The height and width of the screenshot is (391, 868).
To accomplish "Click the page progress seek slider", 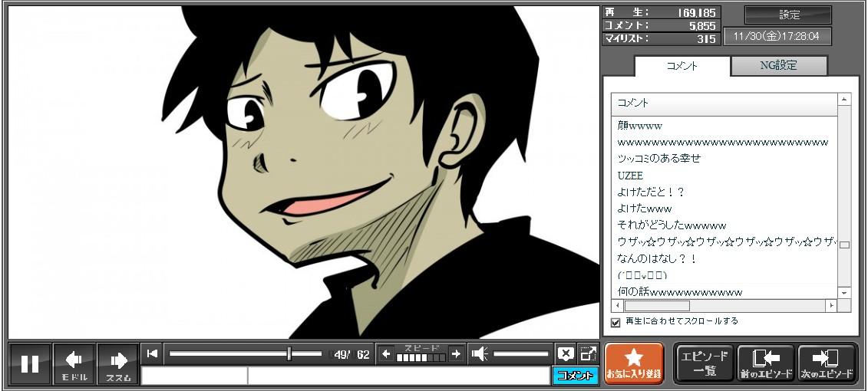I will 246,353.
